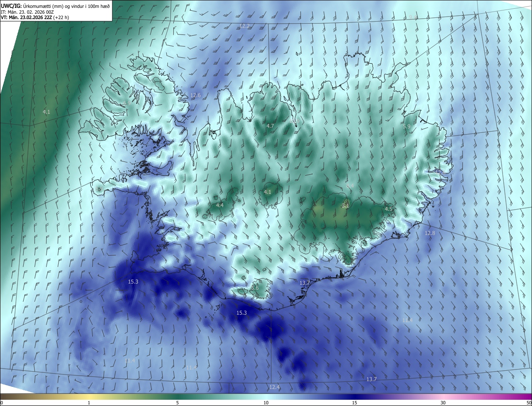The height and width of the screenshot is (406, 532).
Task: Click the 4.1 label inside the Hofsjökull glacier outline
Action: [x=267, y=192]
